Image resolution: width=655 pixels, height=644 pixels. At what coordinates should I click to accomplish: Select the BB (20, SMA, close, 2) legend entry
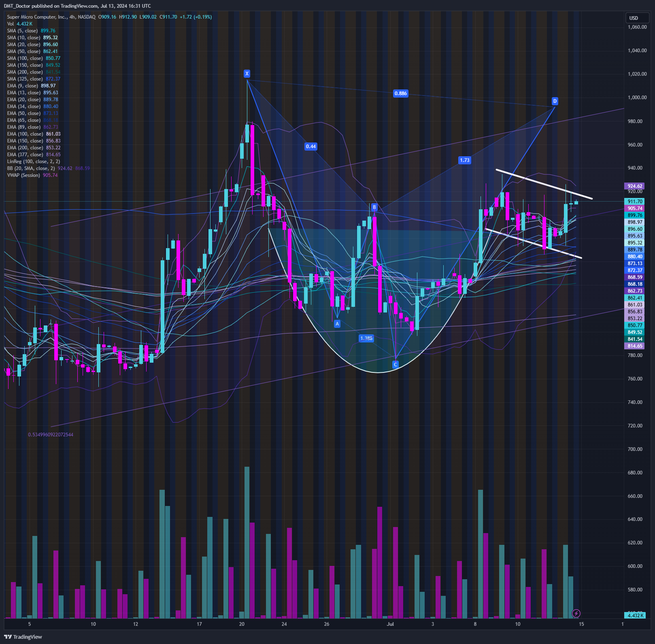click(49, 168)
